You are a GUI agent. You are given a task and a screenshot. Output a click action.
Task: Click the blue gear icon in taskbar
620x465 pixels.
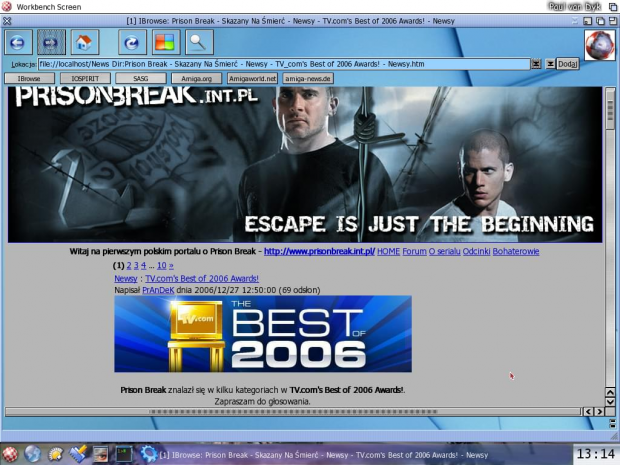[x=148, y=454]
